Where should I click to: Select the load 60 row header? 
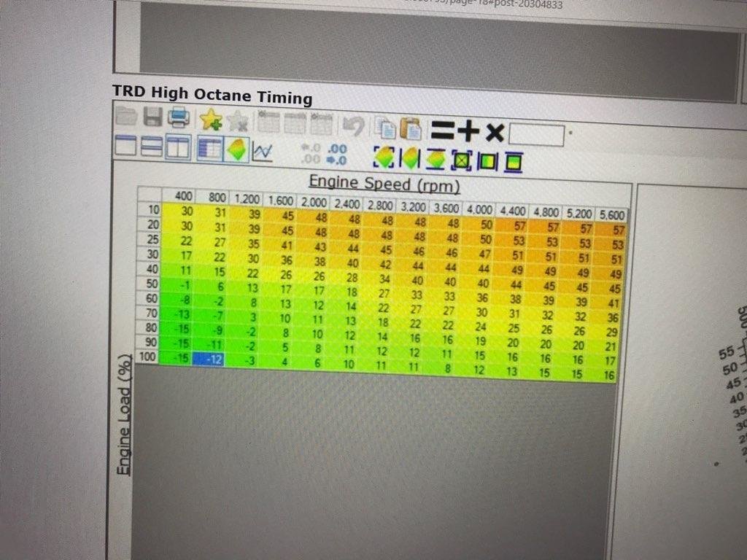pyautogui.click(x=149, y=298)
